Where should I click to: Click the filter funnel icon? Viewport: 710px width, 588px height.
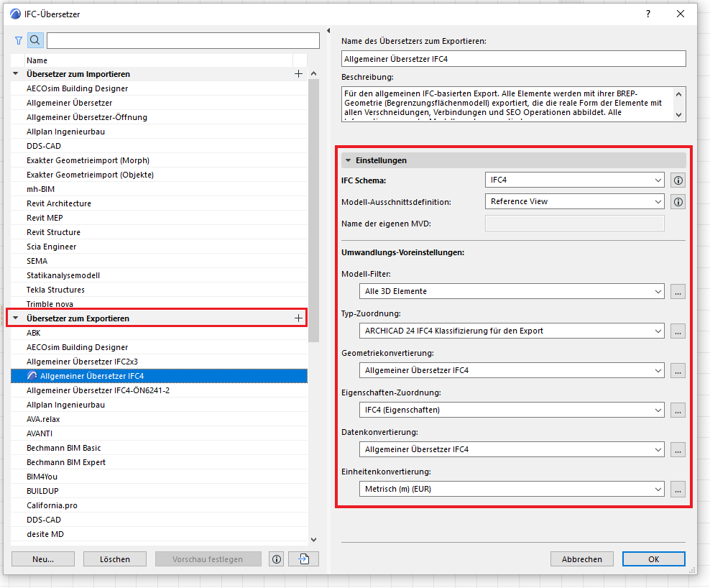19,40
